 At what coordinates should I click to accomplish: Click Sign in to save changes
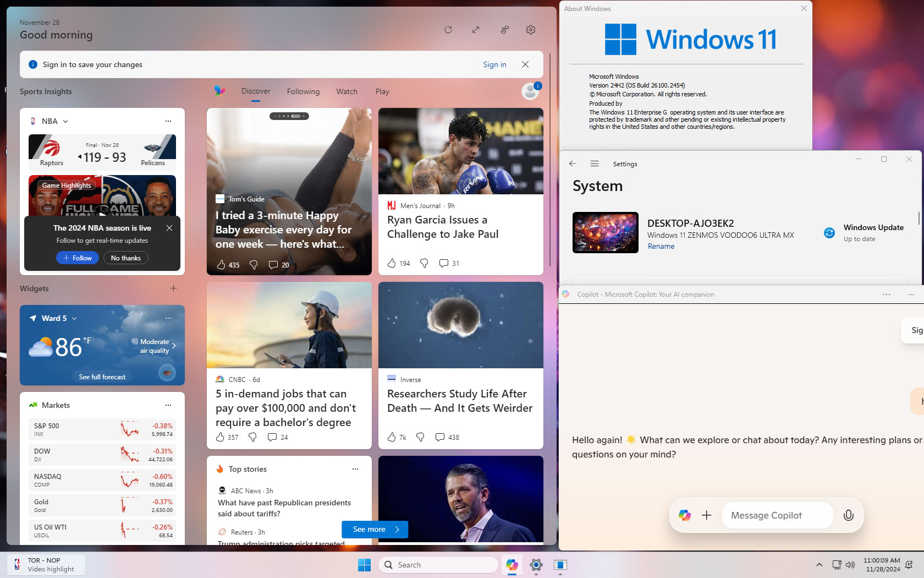click(494, 64)
